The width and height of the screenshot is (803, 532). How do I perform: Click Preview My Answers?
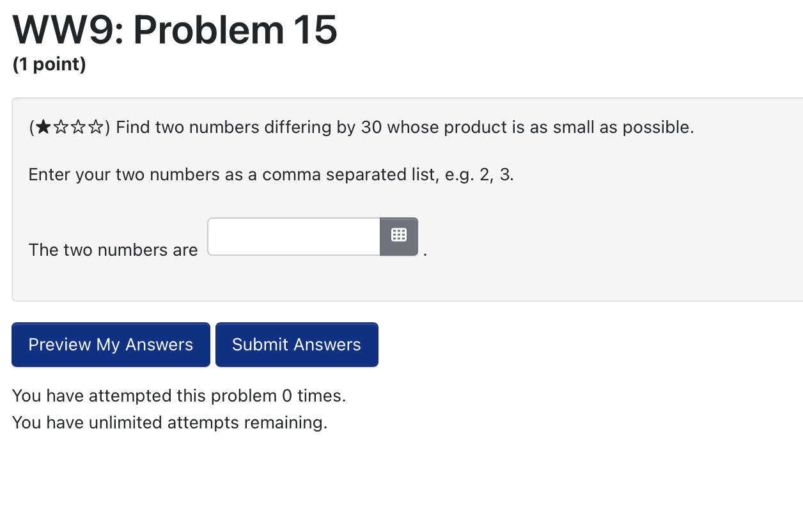click(x=110, y=345)
